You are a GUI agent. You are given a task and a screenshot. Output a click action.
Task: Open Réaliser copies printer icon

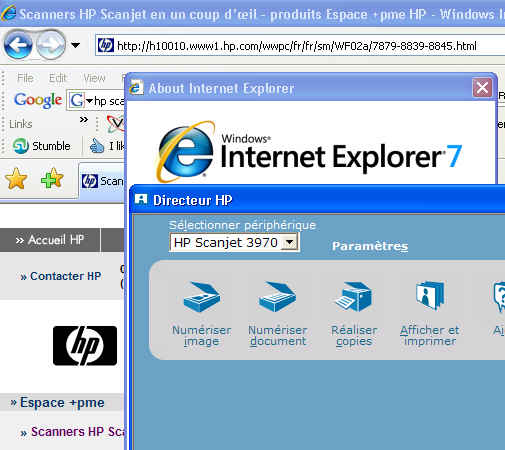[x=354, y=296]
